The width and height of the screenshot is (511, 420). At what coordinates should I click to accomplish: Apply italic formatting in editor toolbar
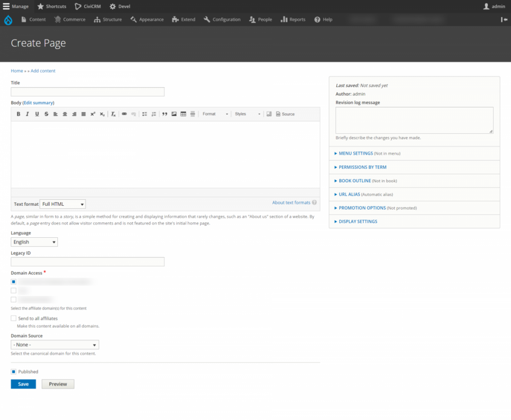27,114
